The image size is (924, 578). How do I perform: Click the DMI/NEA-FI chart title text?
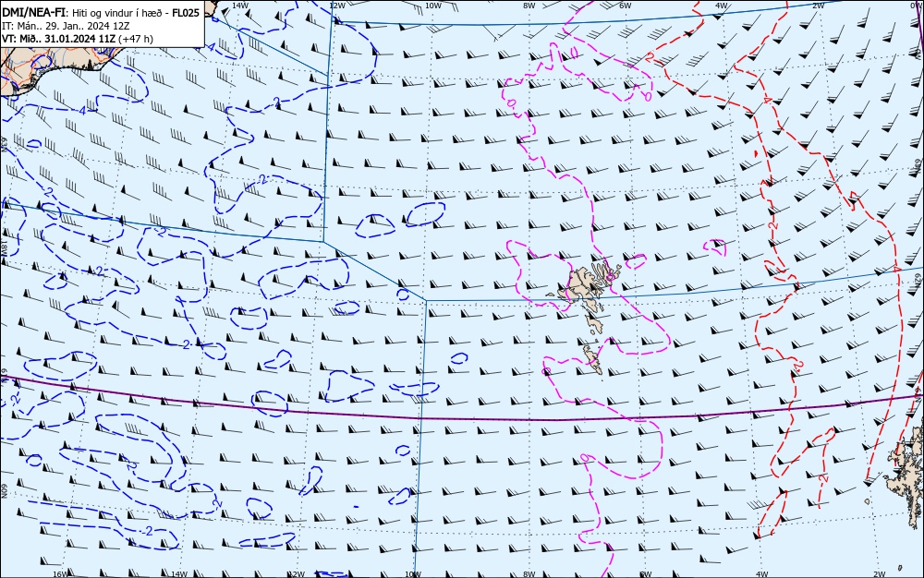[x=33, y=12]
